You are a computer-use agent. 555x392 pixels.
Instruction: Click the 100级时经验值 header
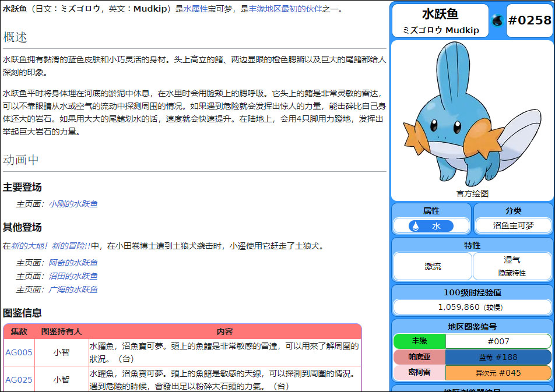point(472,292)
